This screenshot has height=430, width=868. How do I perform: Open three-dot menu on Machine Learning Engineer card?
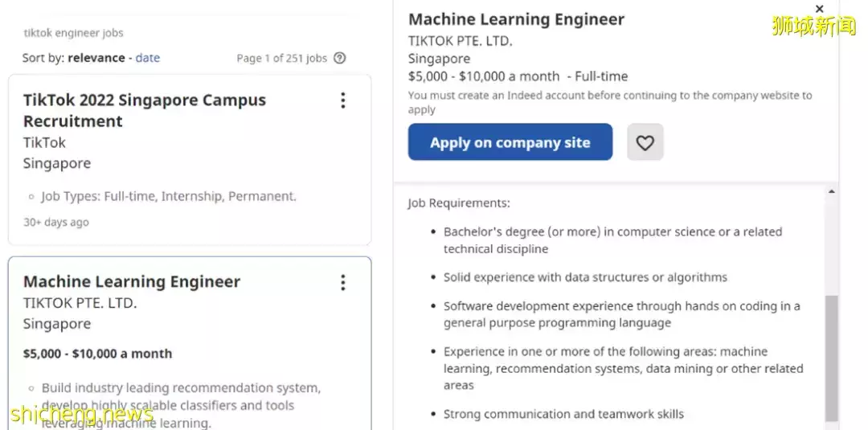(343, 282)
